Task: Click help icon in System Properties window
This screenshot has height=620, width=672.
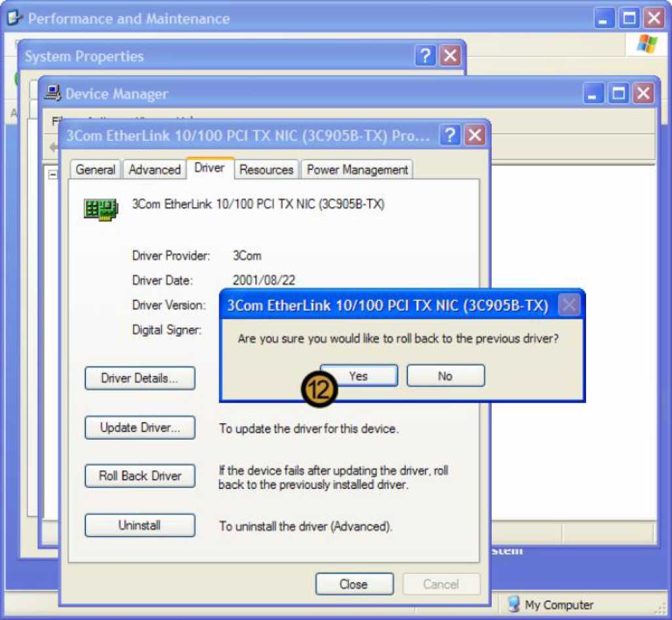Action: tap(425, 56)
